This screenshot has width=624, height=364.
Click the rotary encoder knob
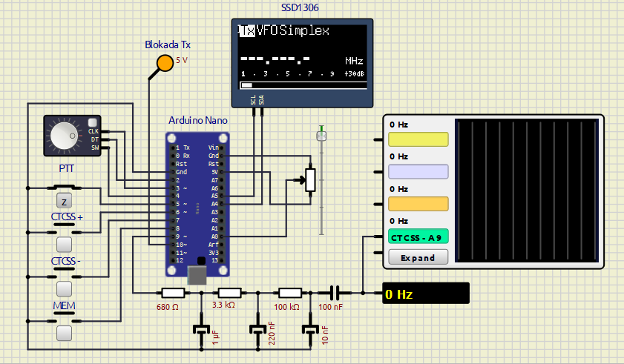tap(64, 136)
